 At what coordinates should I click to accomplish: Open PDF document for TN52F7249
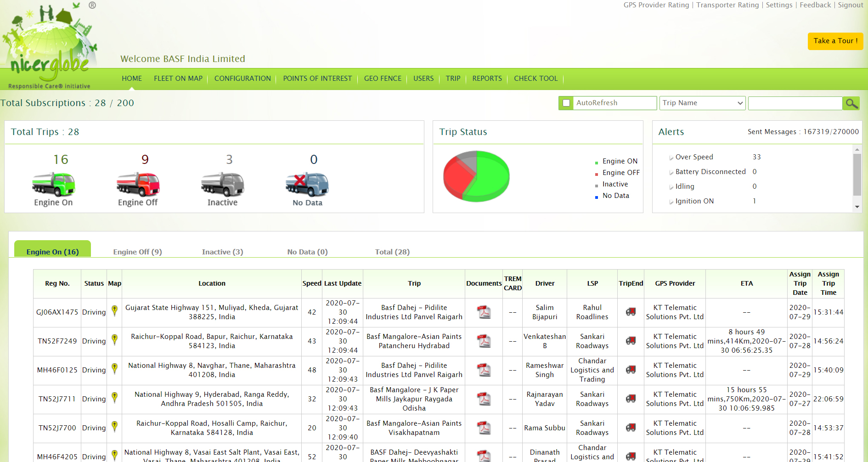click(484, 341)
